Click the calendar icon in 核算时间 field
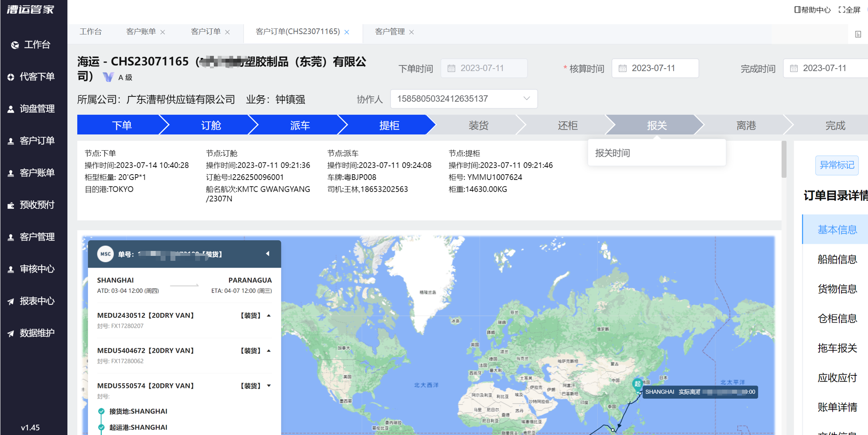Viewport: 868px width, 435px height. coord(623,68)
